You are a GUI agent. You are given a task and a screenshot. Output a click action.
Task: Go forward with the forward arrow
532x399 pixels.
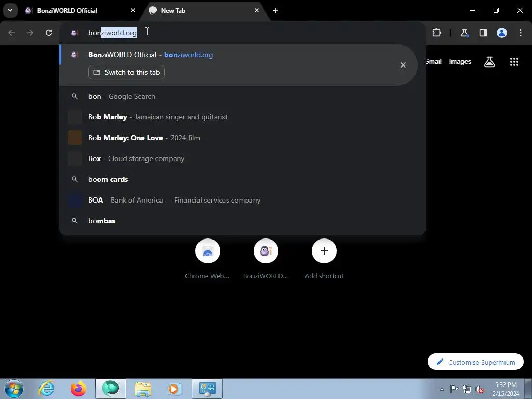[x=30, y=33]
